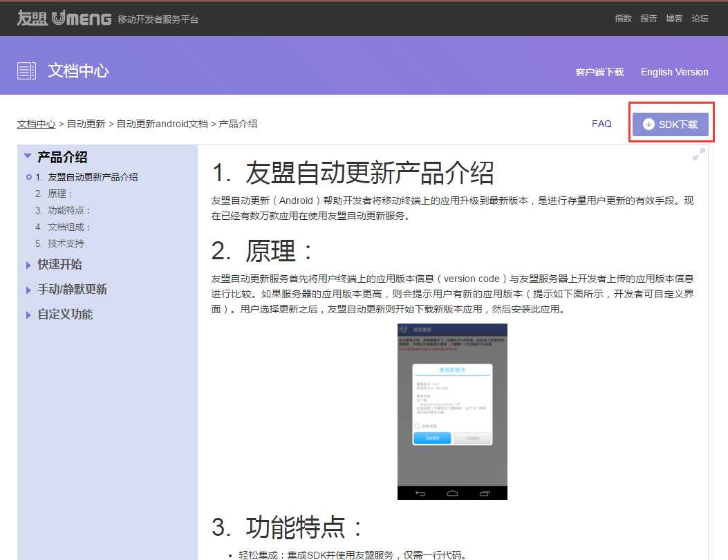Click 自定义功能 sidebar heading
The height and width of the screenshot is (560, 728).
66,315
